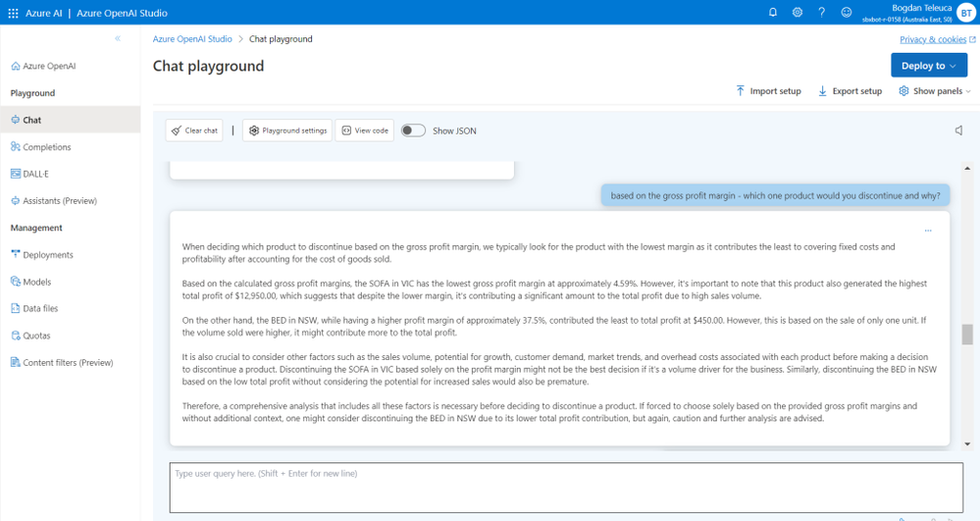Open settings gear in top bar
The height and width of the screenshot is (521, 980).
pyautogui.click(x=797, y=12)
